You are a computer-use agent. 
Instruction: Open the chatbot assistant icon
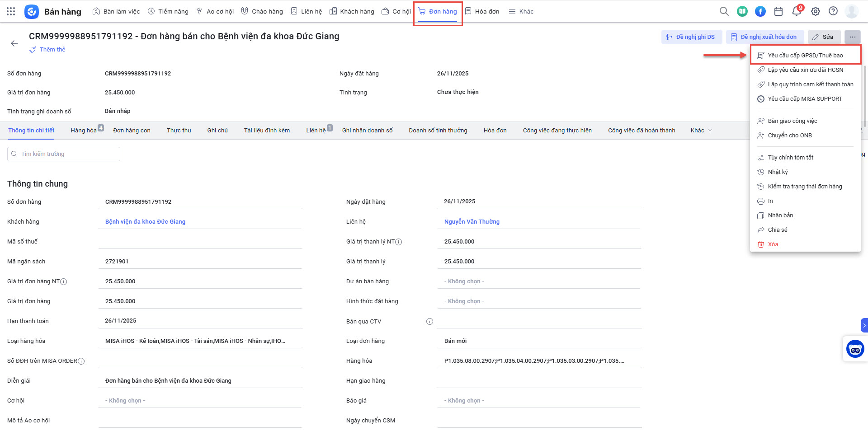[855, 349]
